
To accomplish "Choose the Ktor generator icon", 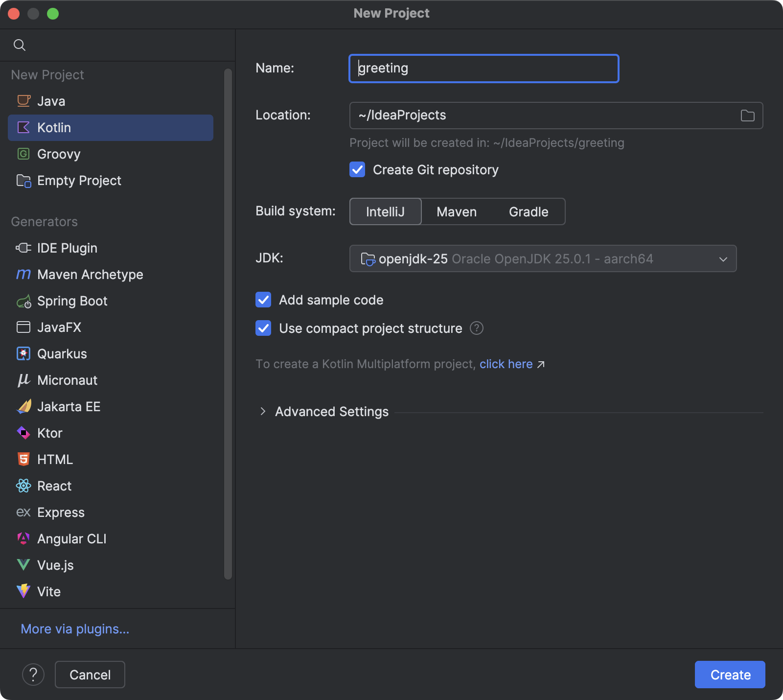I will 23,433.
